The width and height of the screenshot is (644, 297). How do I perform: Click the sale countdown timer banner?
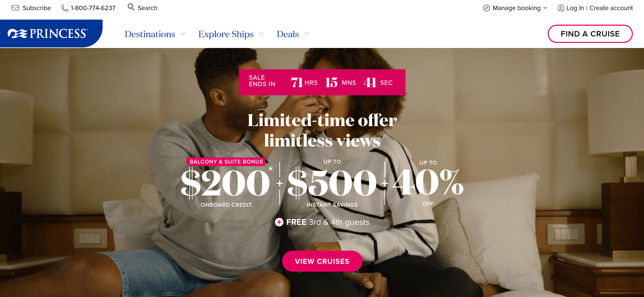322,82
